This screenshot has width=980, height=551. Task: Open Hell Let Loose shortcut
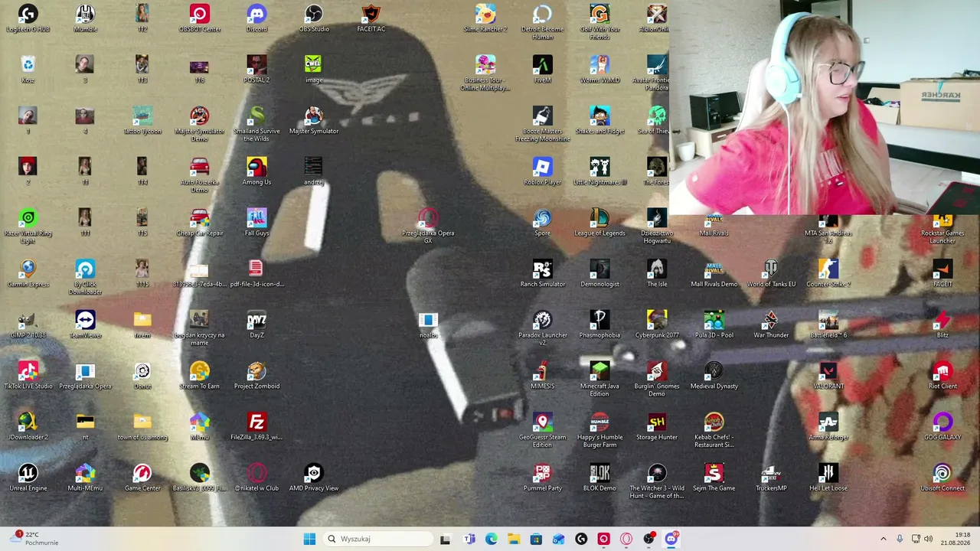(828, 478)
